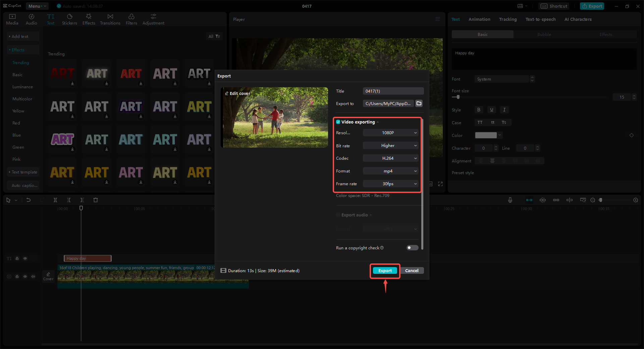Switch to the Tracking tab
The image size is (644, 349).
[508, 19]
